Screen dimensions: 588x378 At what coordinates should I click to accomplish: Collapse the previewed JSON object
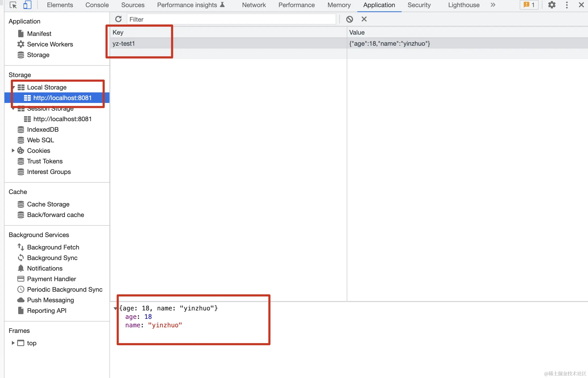tap(115, 308)
